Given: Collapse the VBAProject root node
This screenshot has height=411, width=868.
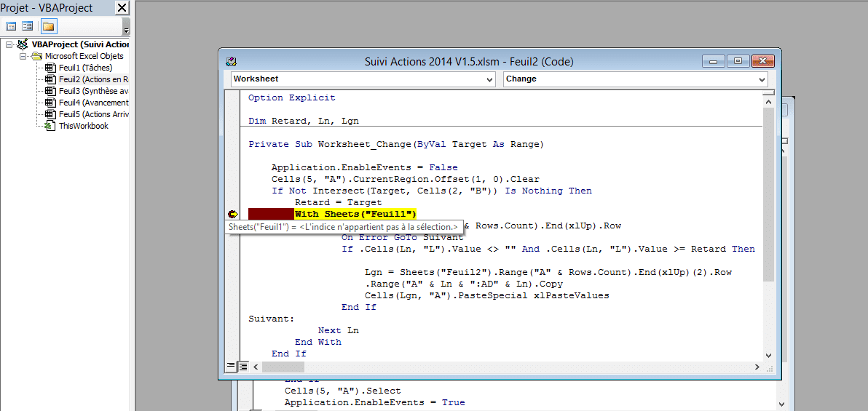Looking at the screenshot, I should click(x=9, y=44).
